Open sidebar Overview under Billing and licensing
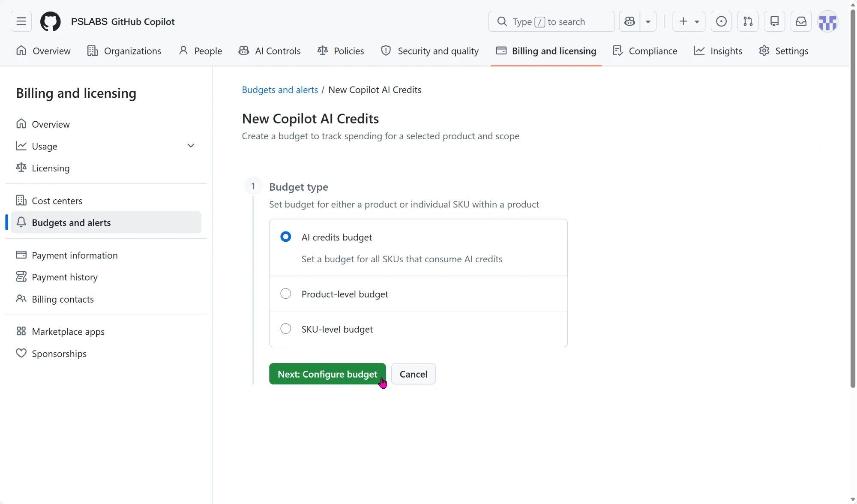The width and height of the screenshot is (857, 504). point(106,124)
